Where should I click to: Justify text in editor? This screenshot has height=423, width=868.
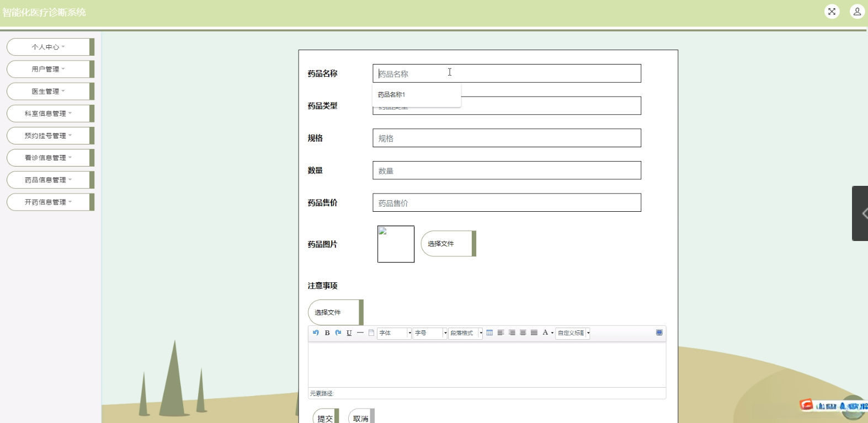[x=534, y=333]
